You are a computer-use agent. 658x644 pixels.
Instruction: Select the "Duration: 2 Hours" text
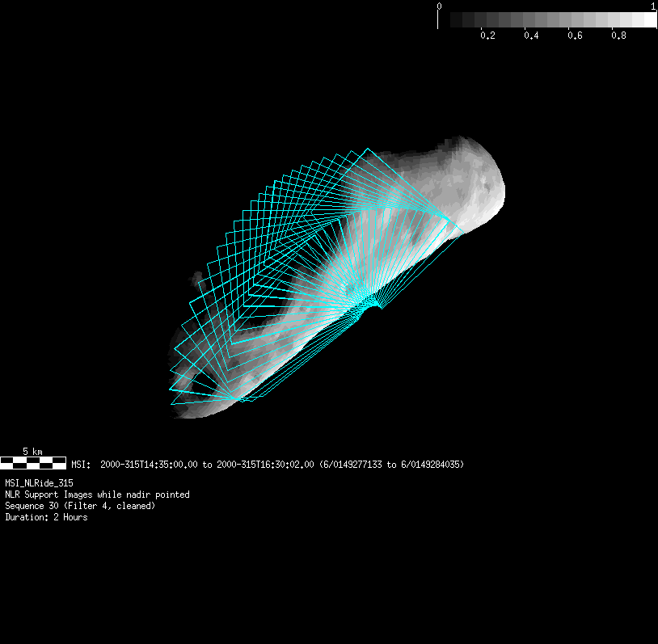click(x=46, y=517)
